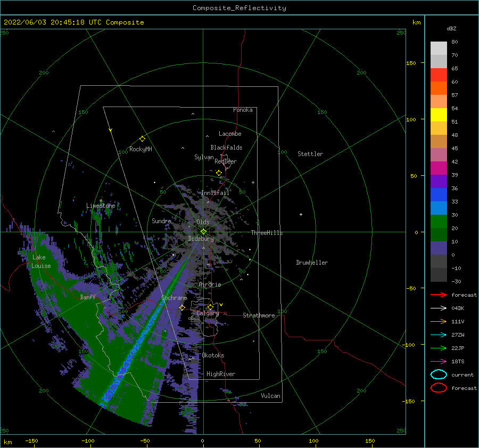Viewport: 479px width, 448px height.
Task: Click the Drumheller city label
Action: tap(312, 263)
